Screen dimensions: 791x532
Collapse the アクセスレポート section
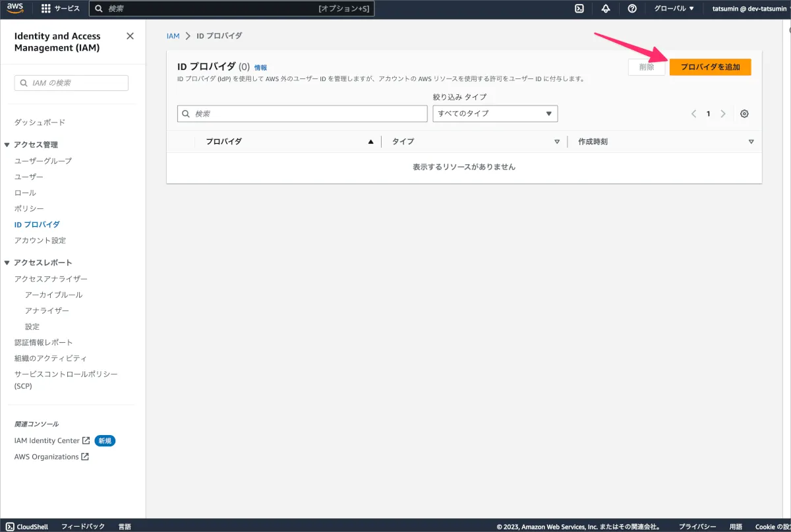(7, 262)
